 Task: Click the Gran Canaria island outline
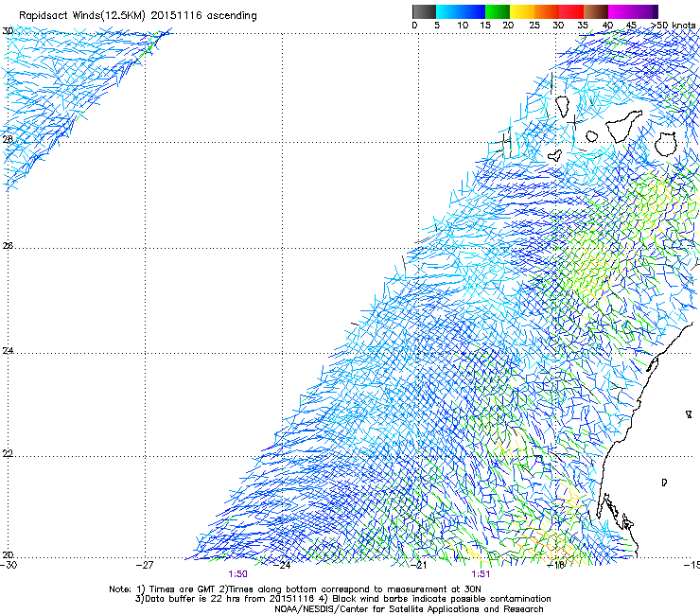click(x=666, y=144)
